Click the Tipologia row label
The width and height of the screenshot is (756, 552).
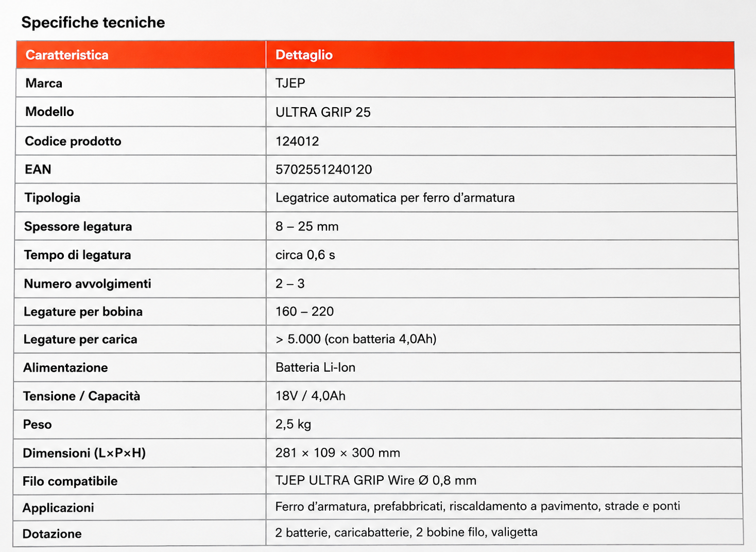(x=53, y=198)
